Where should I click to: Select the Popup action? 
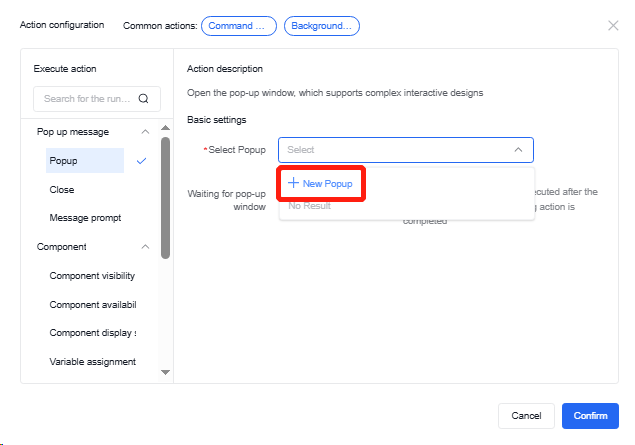tap(64, 161)
